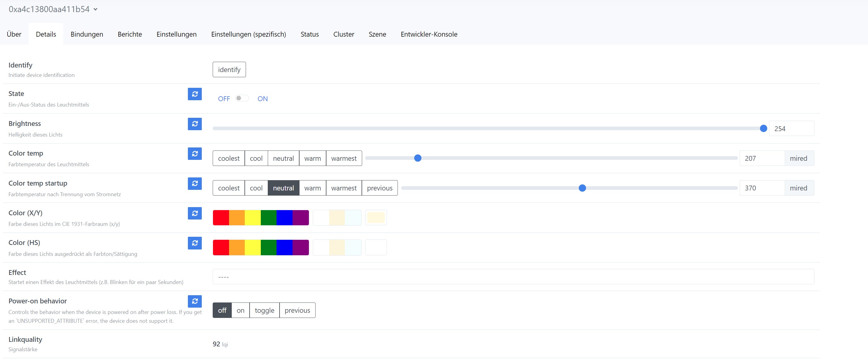Click the Color temp startup field 370

[762, 188]
